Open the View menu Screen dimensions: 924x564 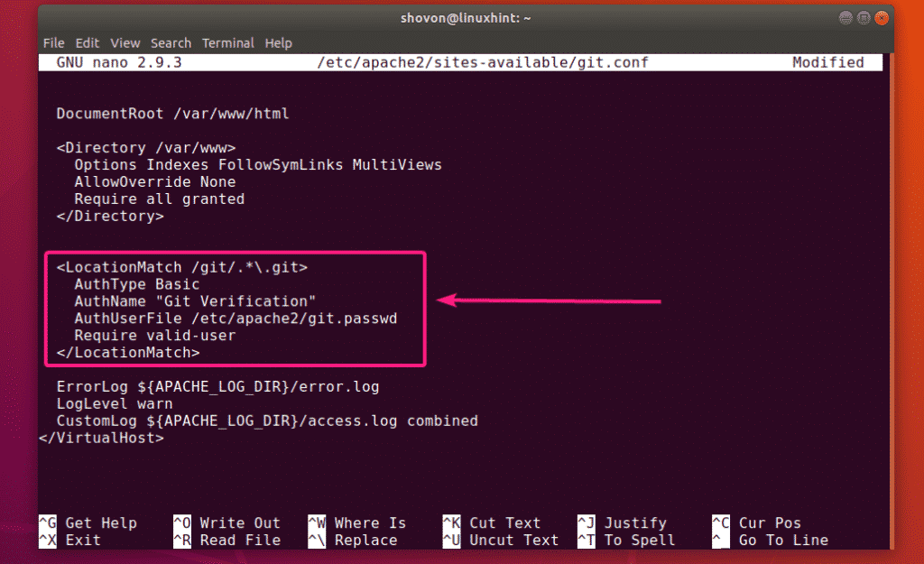coord(125,43)
